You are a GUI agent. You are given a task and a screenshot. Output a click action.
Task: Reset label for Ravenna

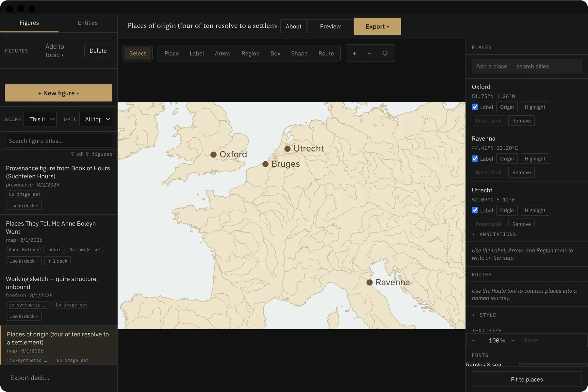(x=488, y=172)
